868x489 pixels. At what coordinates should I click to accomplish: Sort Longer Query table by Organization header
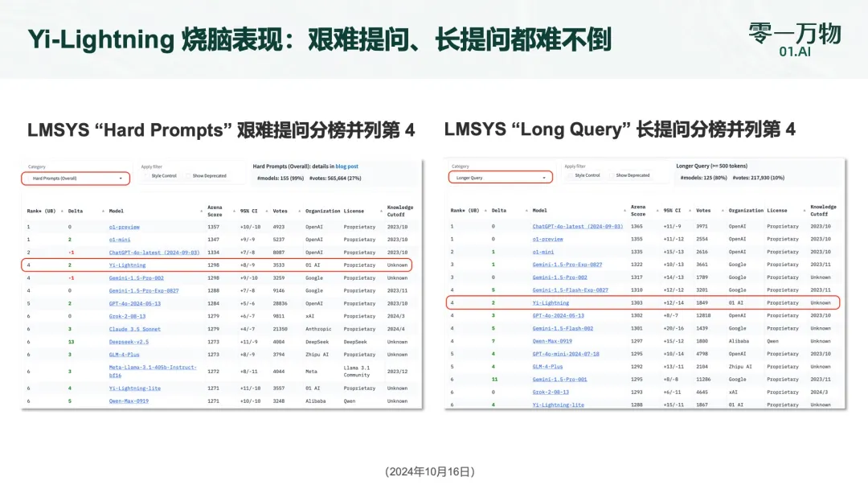click(746, 211)
